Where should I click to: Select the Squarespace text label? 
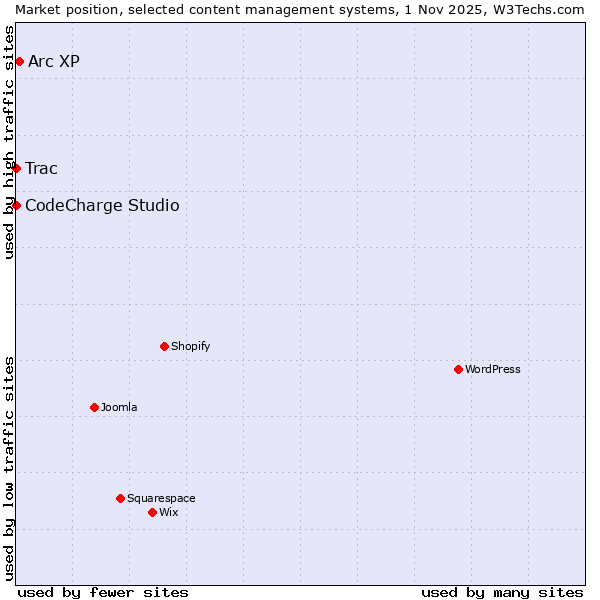[x=161, y=499]
